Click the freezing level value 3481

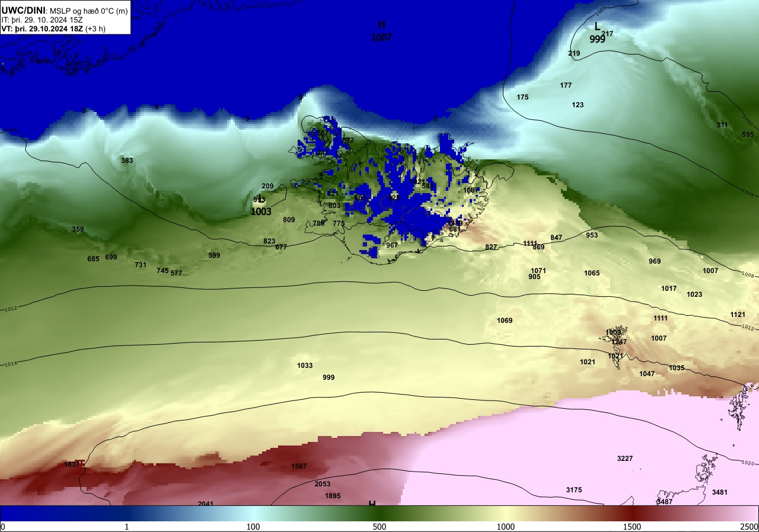pyautogui.click(x=720, y=492)
